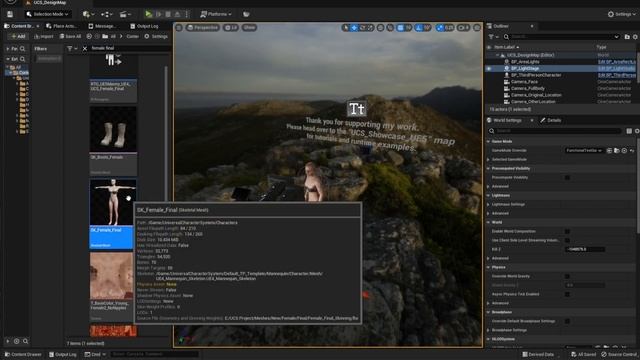This screenshot has height=360, width=640.
Task: Click Save All in Content Browser
Action: (70, 36)
